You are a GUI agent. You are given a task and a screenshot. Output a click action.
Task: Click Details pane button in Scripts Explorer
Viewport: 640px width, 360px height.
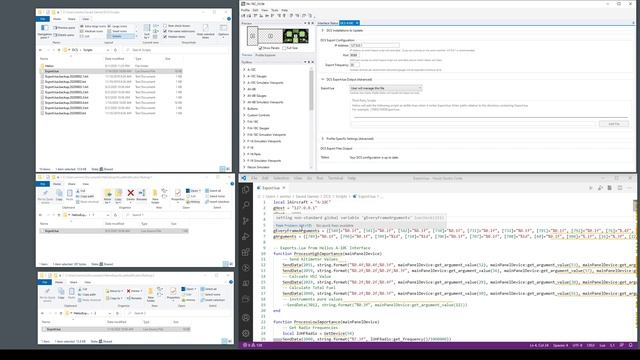point(65,35)
